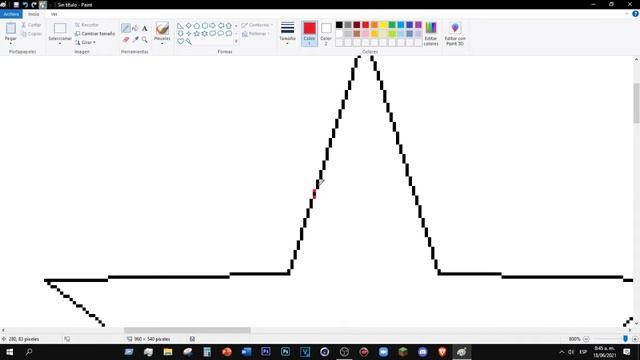Image resolution: width=640 pixels, height=360 pixels.
Task: Pick the right triangle shape
Action: point(180,26)
